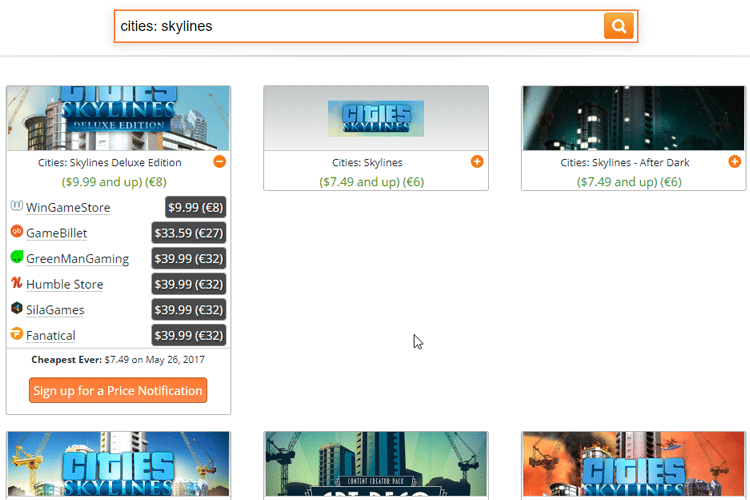Viewport: 750px width, 500px height.
Task: Expand the After Dark card prices
Action: coord(735,162)
